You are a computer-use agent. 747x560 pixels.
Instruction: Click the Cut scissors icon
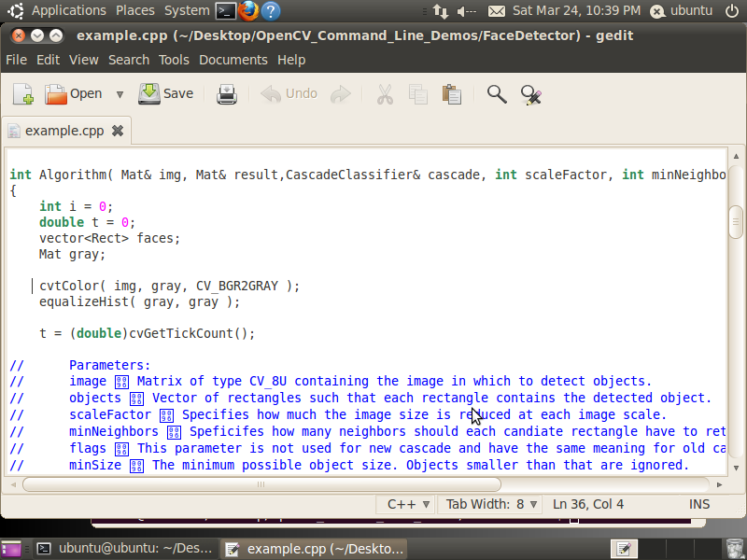point(384,94)
